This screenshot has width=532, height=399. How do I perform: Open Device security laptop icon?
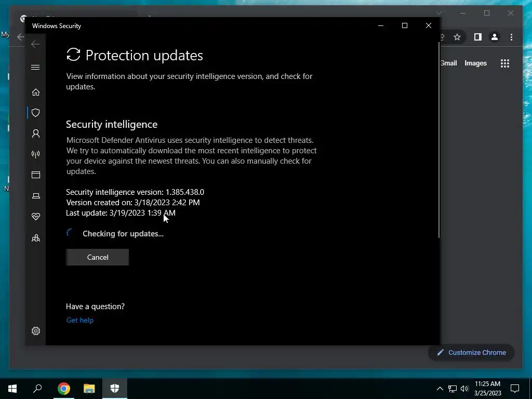pos(36,196)
